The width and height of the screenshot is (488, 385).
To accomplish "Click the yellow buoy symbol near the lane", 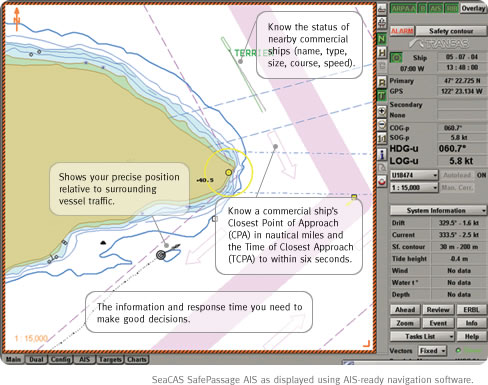I will [x=354, y=197].
